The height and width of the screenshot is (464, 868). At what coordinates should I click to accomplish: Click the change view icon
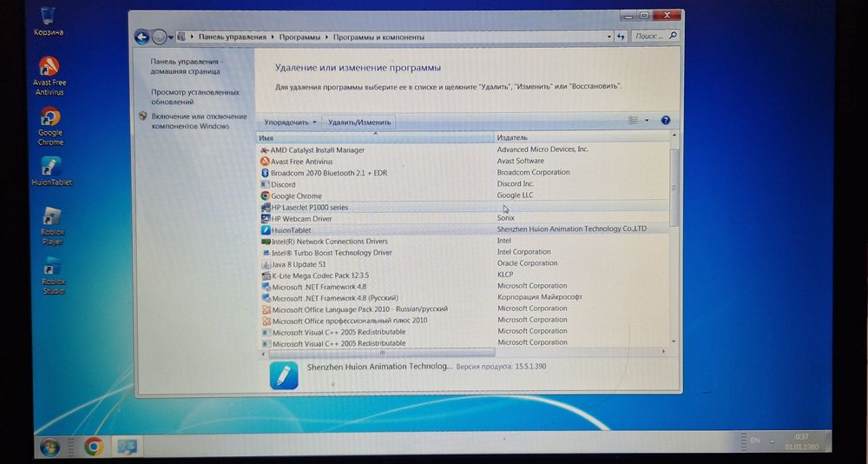pos(634,120)
